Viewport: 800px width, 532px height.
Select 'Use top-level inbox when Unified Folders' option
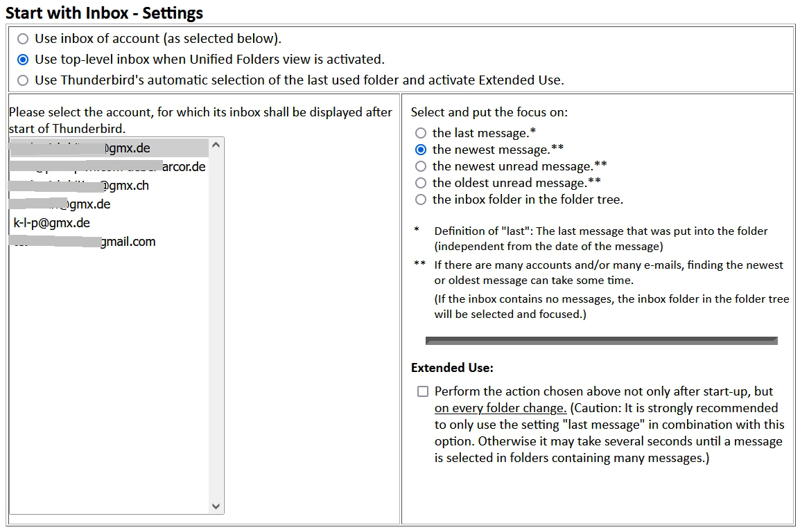click(x=23, y=60)
